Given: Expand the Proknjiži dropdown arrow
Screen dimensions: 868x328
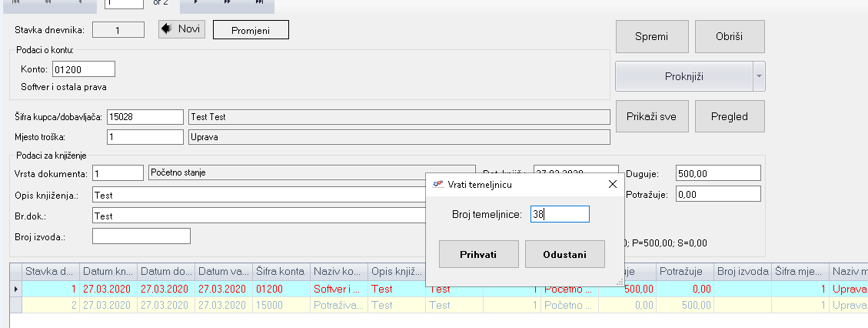Looking at the screenshot, I should [759, 76].
